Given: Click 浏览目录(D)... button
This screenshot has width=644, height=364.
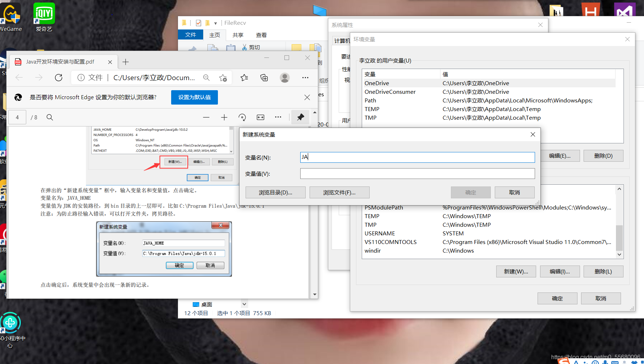Looking at the screenshot, I should pyautogui.click(x=275, y=193).
